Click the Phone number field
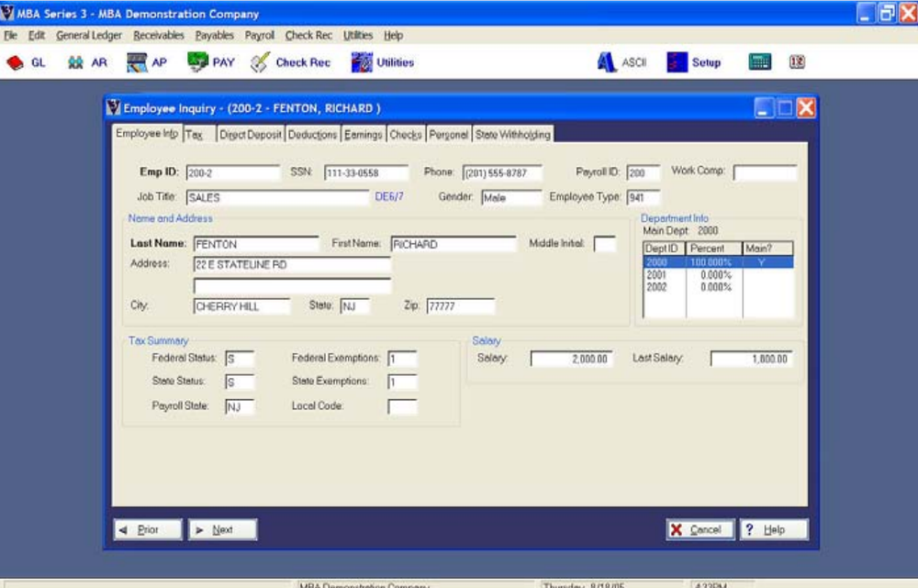918x588 pixels. pyautogui.click(x=502, y=172)
